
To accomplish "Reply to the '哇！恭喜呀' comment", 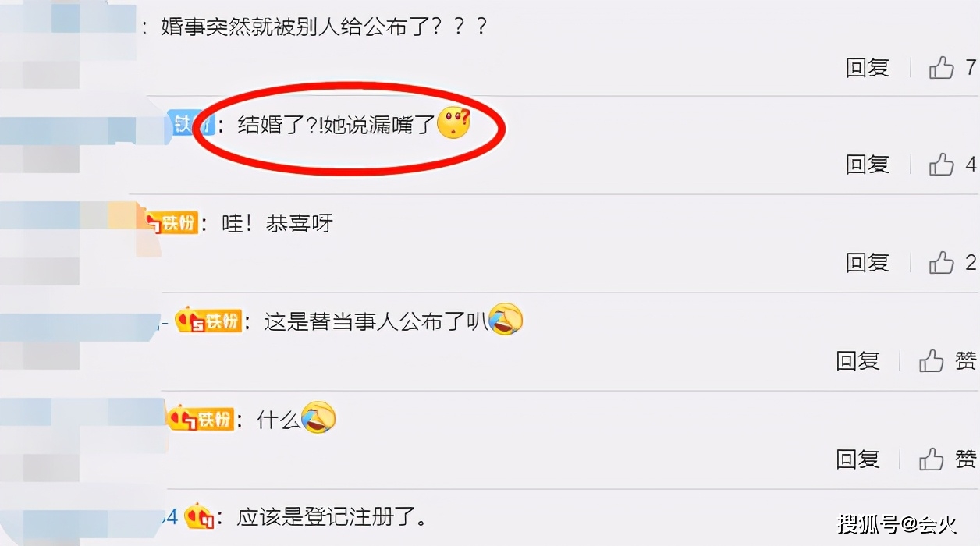I will 868,263.
